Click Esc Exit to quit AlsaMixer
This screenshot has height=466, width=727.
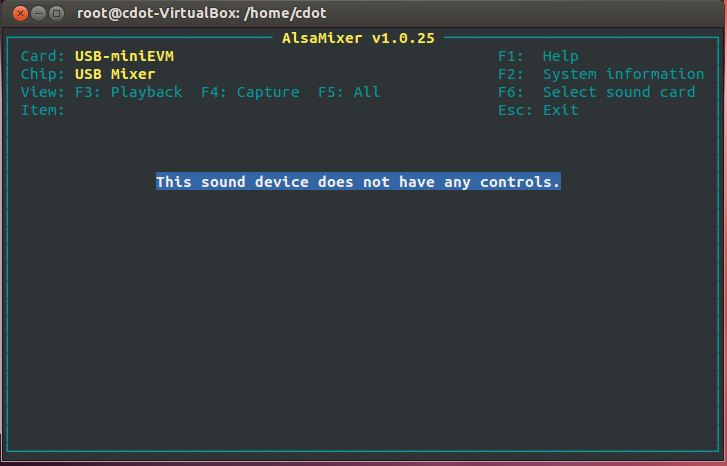coord(538,110)
